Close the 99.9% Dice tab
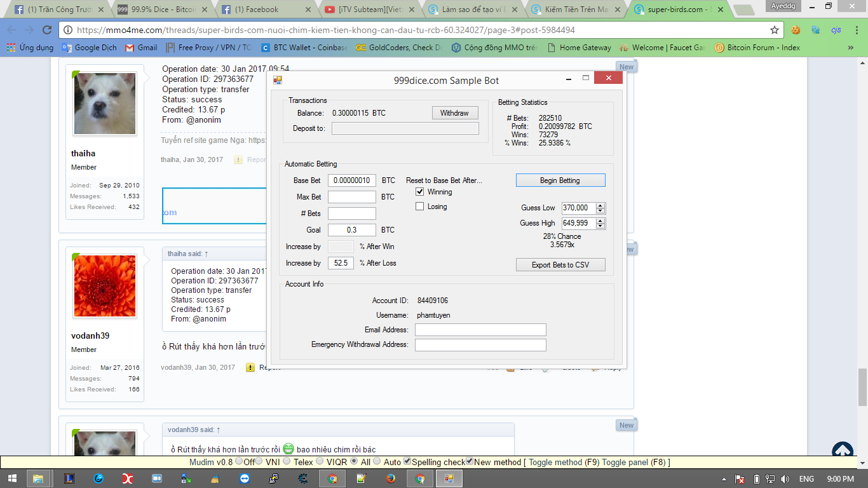The image size is (868, 488). (205, 10)
